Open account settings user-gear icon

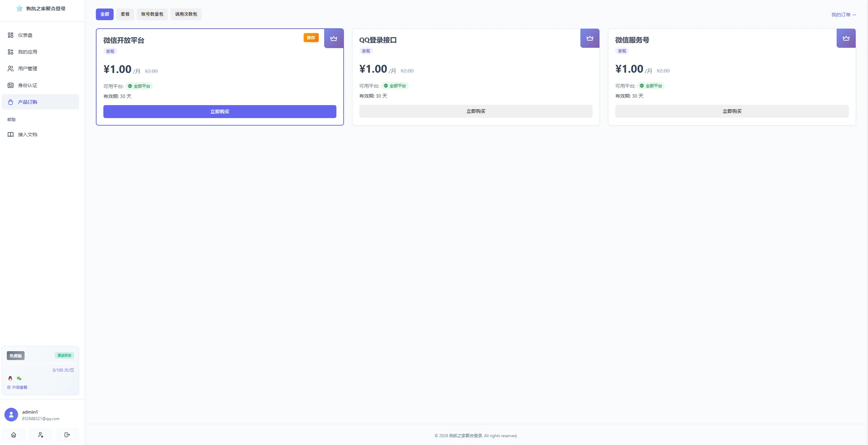(41, 435)
